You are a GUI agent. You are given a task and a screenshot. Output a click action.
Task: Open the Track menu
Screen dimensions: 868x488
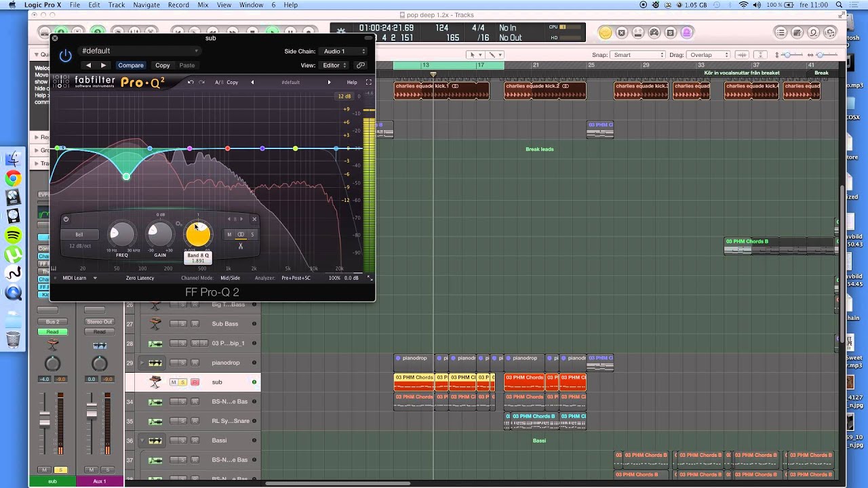(117, 5)
